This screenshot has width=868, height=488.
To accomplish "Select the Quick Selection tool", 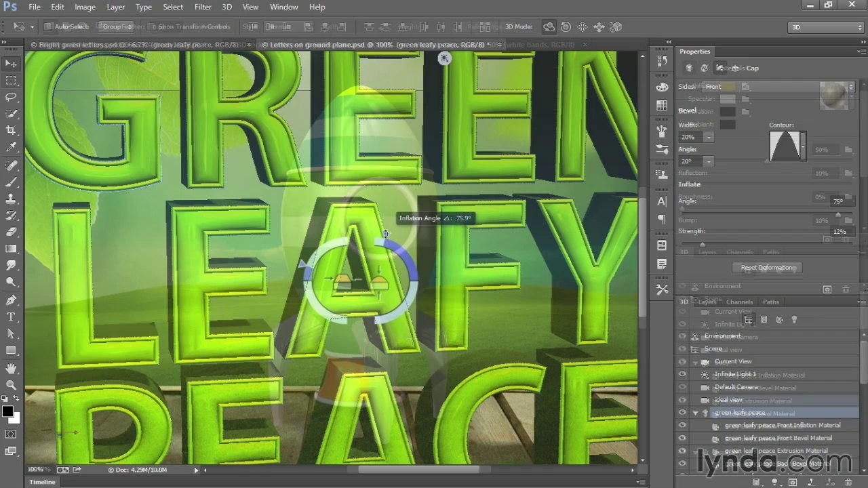I will (11, 114).
